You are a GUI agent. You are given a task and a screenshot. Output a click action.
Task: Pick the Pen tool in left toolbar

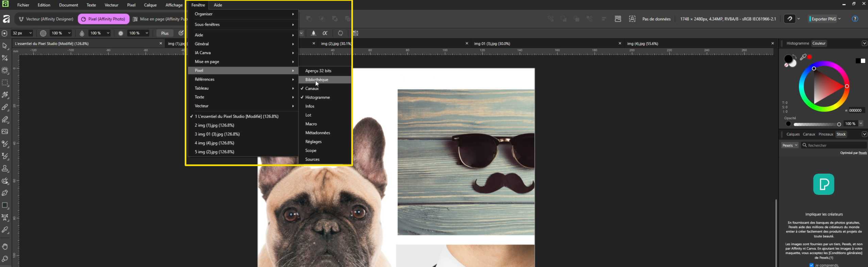click(x=5, y=193)
